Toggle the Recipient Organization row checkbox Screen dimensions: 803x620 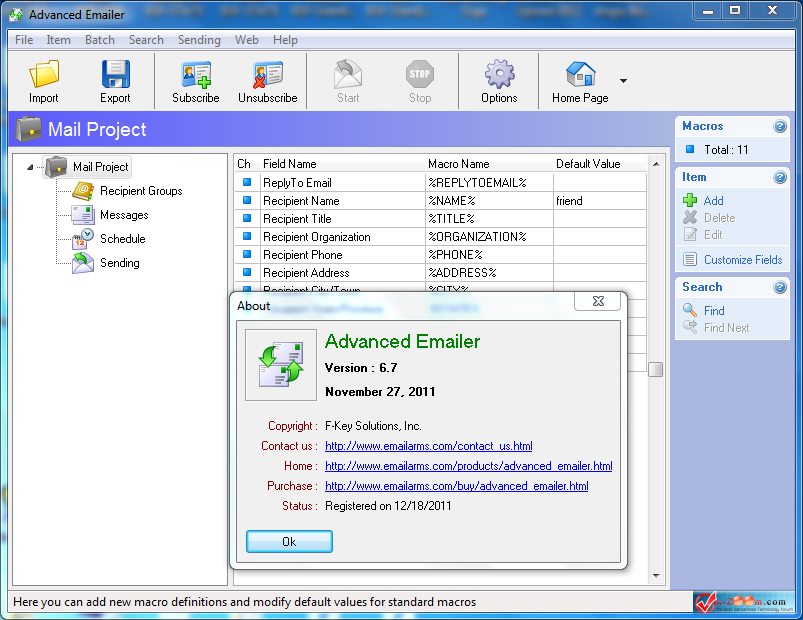[x=247, y=236]
